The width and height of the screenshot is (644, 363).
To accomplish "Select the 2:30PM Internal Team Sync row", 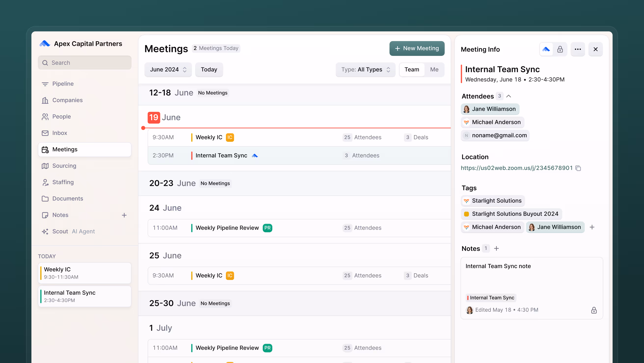I will (299, 156).
